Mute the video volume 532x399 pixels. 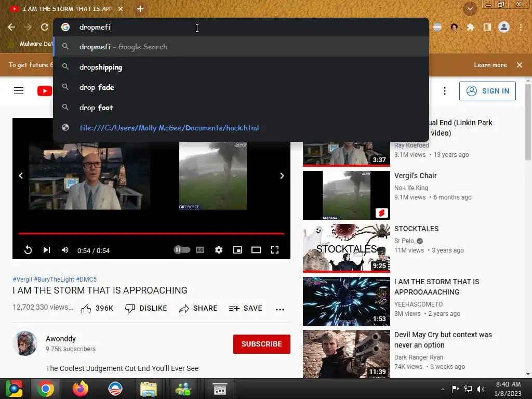(x=65, y=250)
